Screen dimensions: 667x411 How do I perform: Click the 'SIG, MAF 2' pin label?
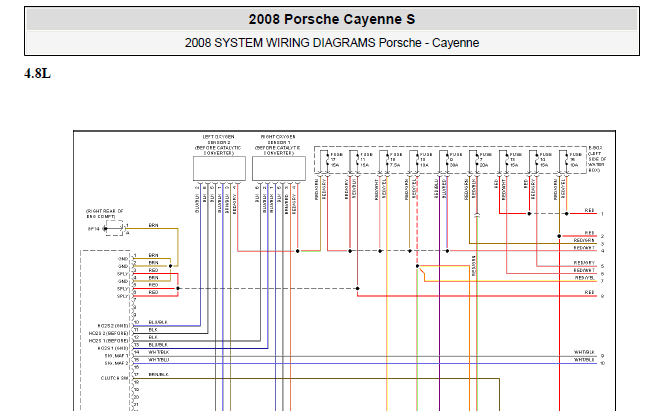[116, 363]
